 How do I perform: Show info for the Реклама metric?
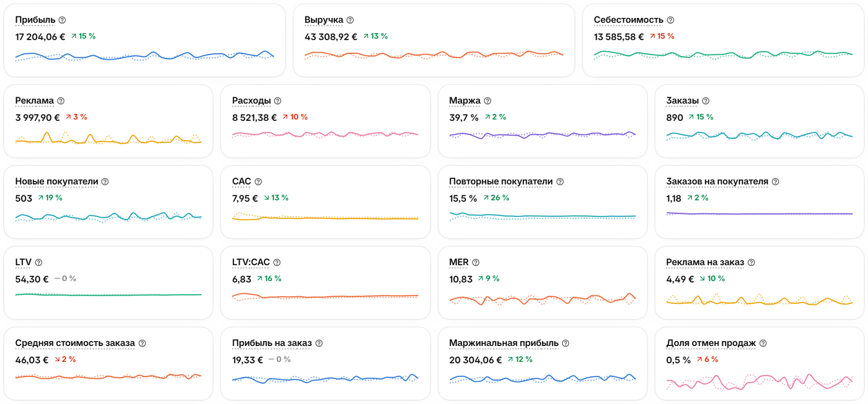point(61,101)
